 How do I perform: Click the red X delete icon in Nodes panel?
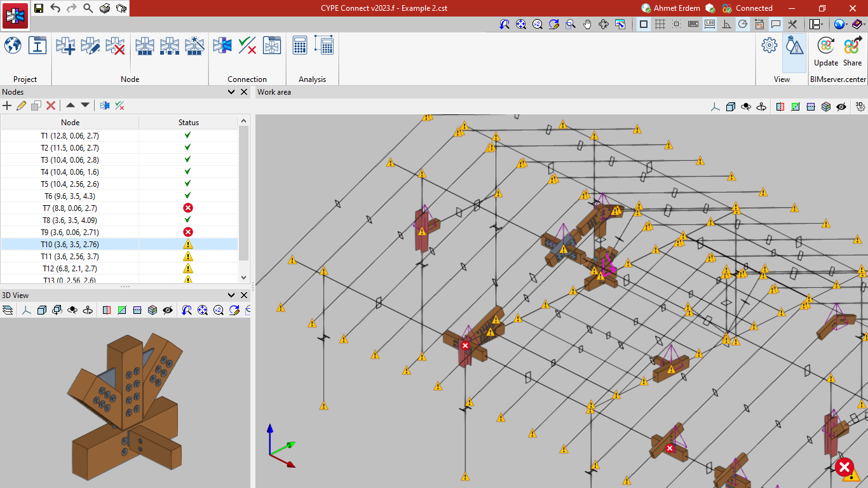pyautogui.click(x=51, y=105)
